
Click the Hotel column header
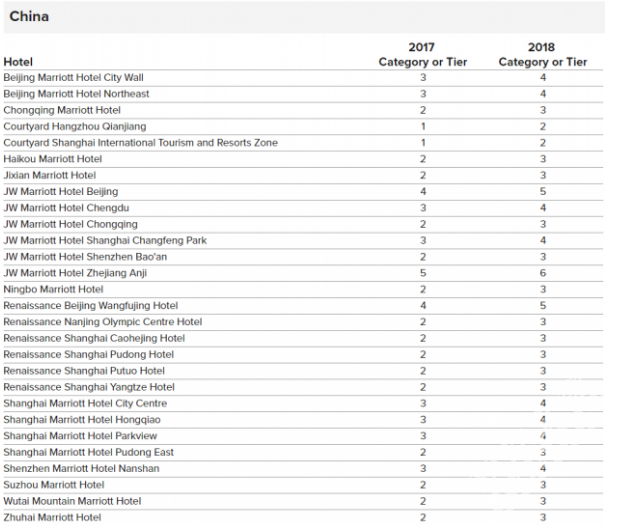click(18, 62)
